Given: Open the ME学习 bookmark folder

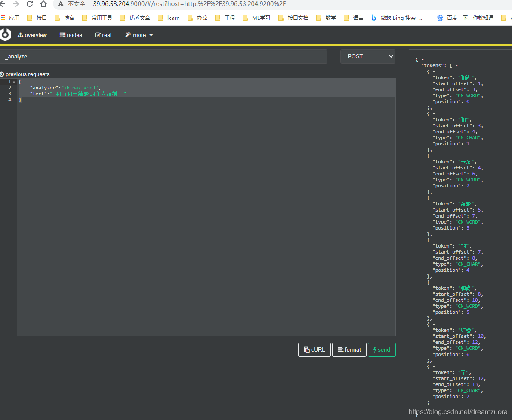Looking at the screenshot, I should coord(256,18).
